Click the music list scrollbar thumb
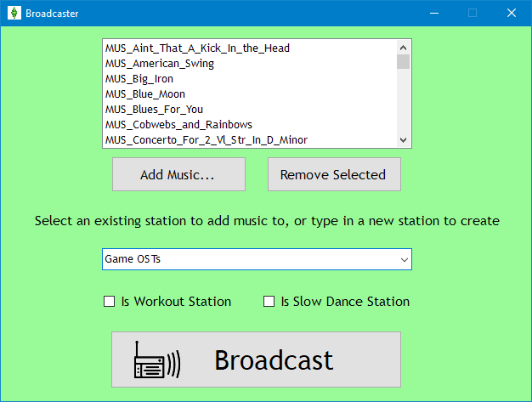 pos(404,61)
